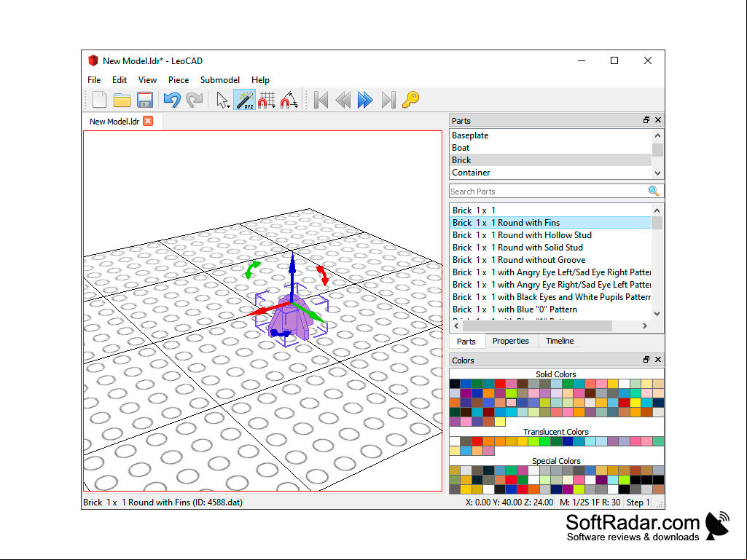Open the View menu
The width and height of the screenshot is (747, 560).
click(x=147, y=80)
